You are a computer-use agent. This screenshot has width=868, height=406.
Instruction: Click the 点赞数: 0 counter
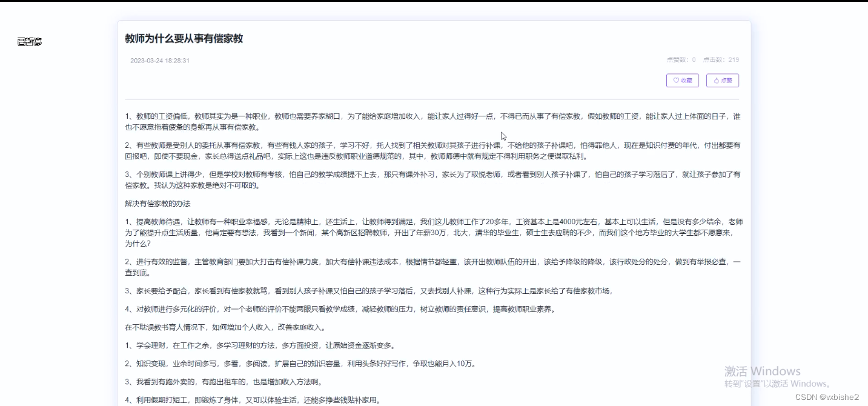coord(681,60)
